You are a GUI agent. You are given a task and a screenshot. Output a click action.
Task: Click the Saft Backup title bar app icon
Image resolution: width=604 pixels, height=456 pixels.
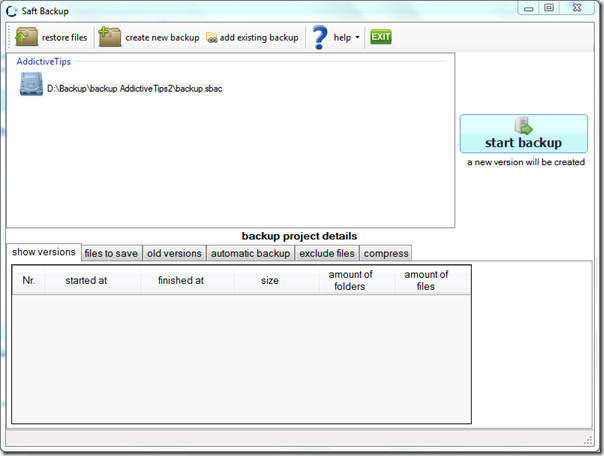click(x=12, y=11)
